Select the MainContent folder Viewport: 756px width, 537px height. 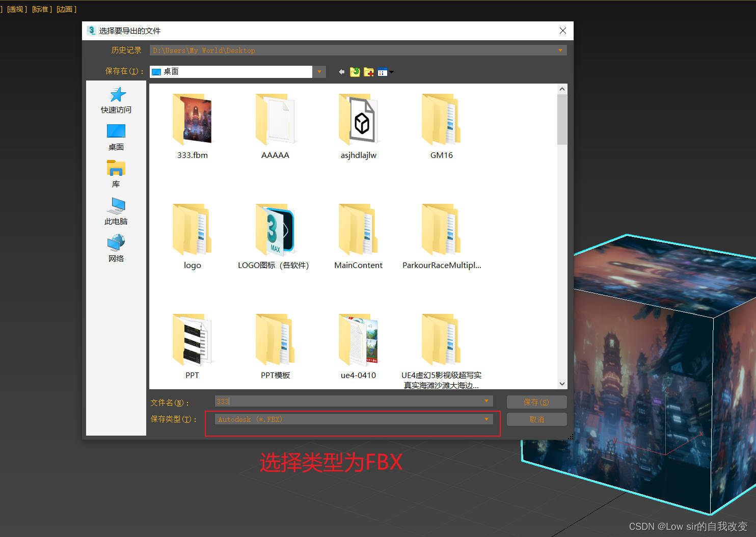coord(358,236)
